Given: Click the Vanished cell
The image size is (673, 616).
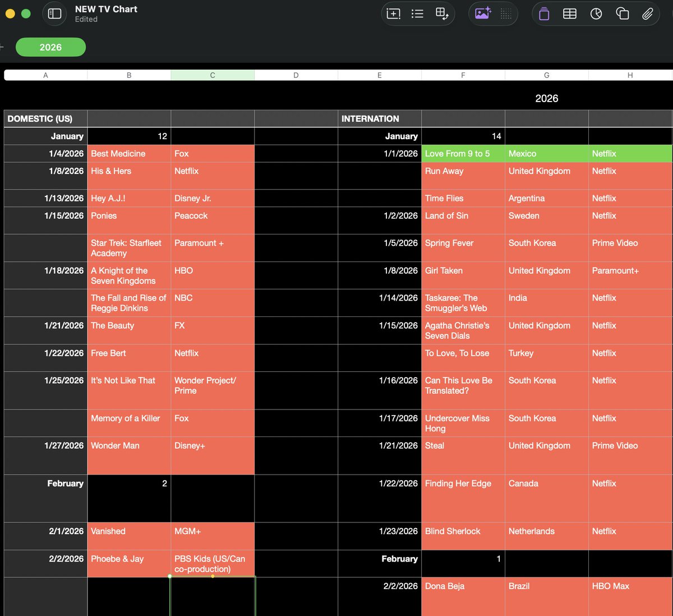Looking at the screenshot, I should click(129, 536).
